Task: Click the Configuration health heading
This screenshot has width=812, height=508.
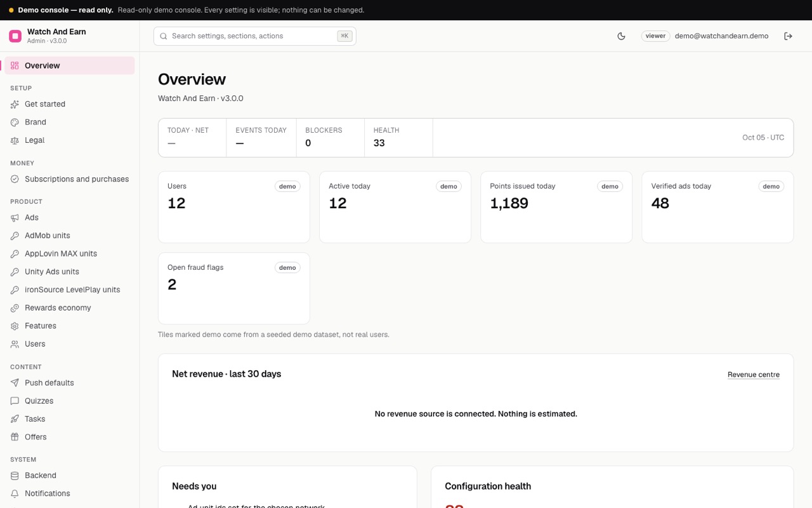Action: coord(488,486)
